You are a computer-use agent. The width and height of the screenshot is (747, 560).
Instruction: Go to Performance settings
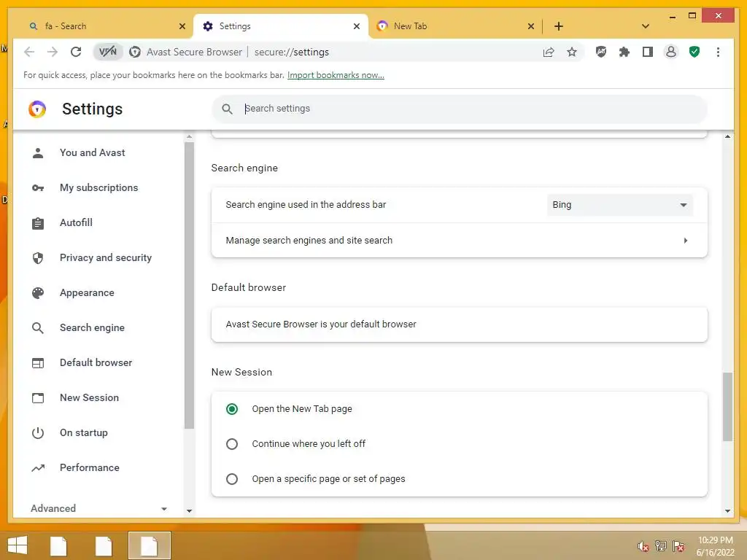pos(89,467)
